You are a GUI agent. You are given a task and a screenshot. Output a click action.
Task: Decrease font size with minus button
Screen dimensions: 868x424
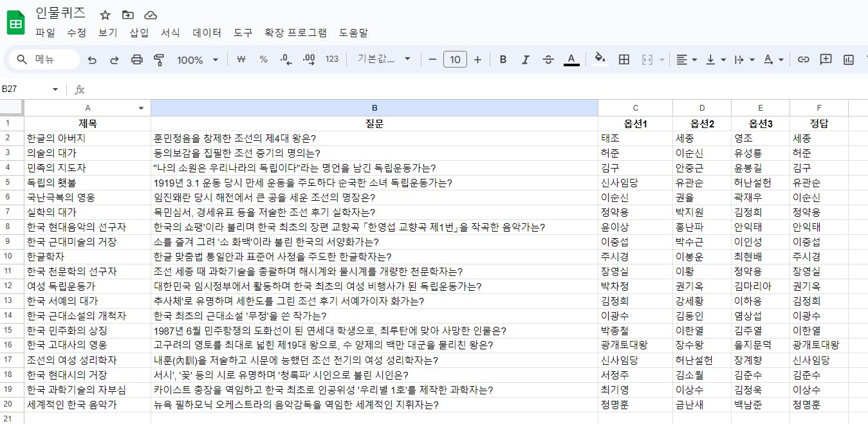coord(432,59)
